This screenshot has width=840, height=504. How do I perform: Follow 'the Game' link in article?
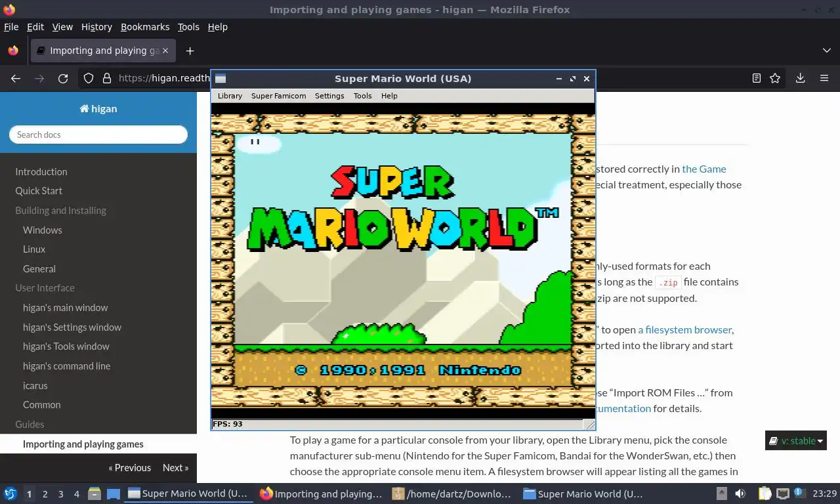click(x=703, y=169)
